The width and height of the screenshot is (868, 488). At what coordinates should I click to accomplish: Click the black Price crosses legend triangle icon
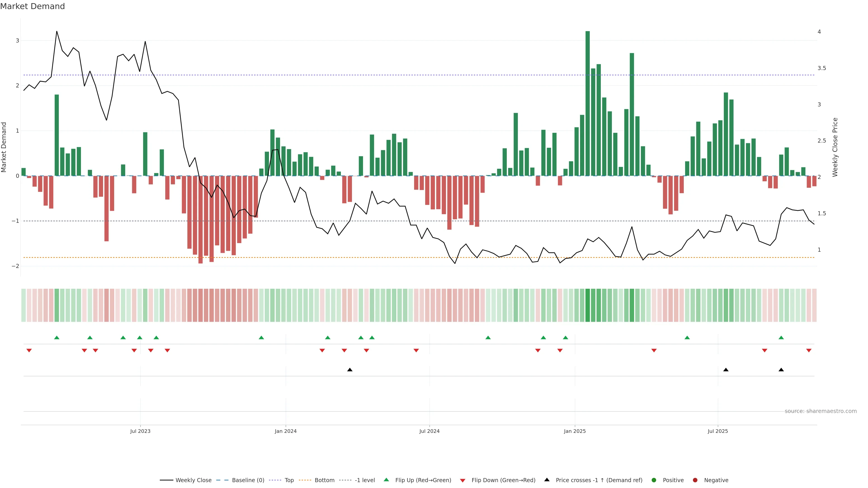547,480
